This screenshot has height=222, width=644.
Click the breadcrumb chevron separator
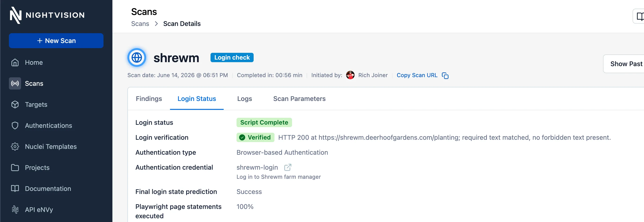point(156,24)
